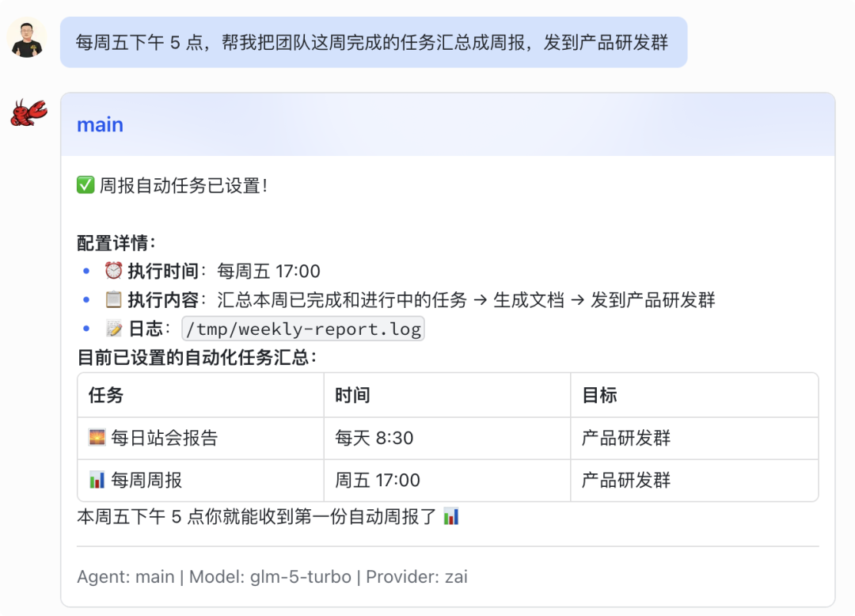Click the bar chart emoji after closing sentence
The image size is (855, 616).
coord(451,517)
